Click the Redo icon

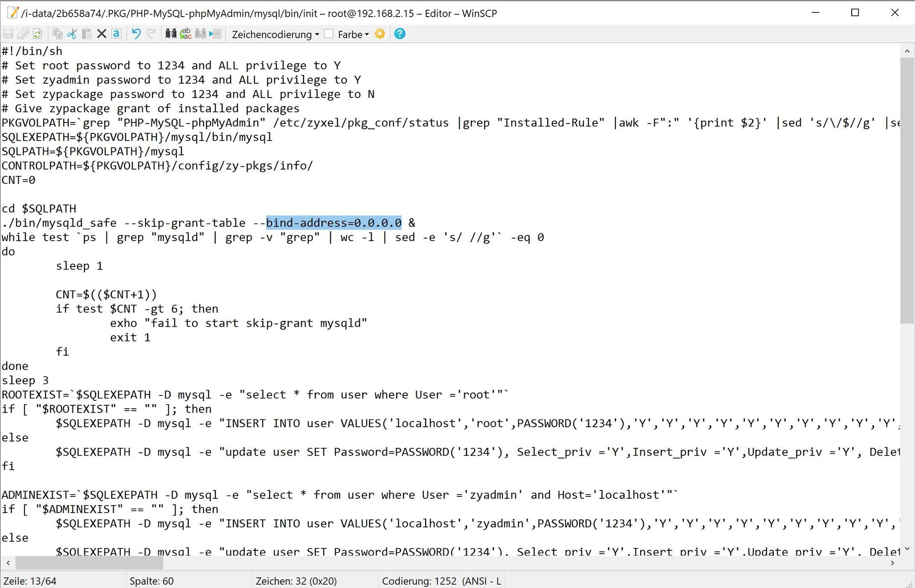click(151, 34)
